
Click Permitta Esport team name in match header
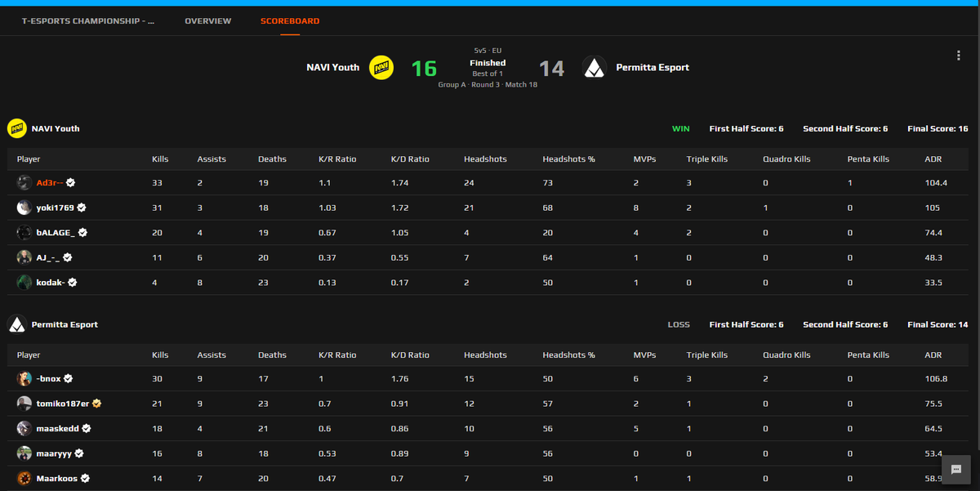652,67
